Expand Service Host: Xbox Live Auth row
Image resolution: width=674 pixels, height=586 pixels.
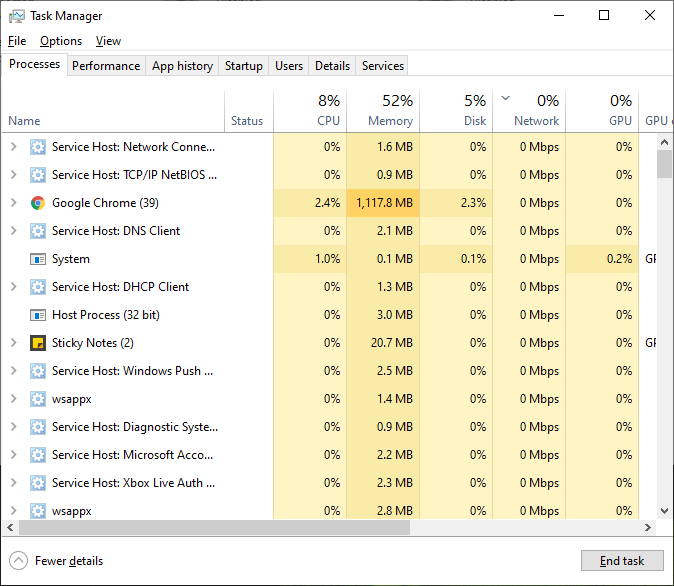tap(13, 483)
